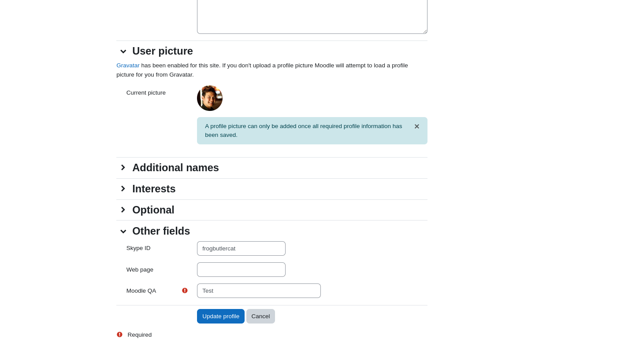Image resolution: width=617 pixels, height=364 pixels.
Task: Click the Other fields heading text
Action: (161, 231)
